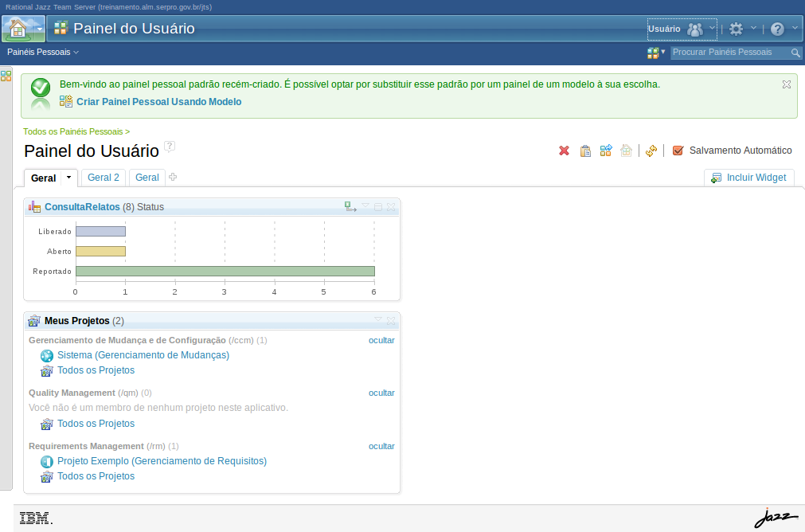Click the Reportado bar in chart
The height and width of the screenshot is (532, 805).
coord(225,271)
